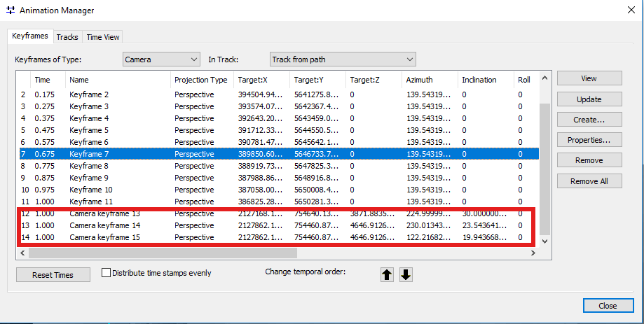Image resolution: width=644 pixels, height=324 pixels.
Task: Click horizontal scrollbar left arrow
Action: 22,253
